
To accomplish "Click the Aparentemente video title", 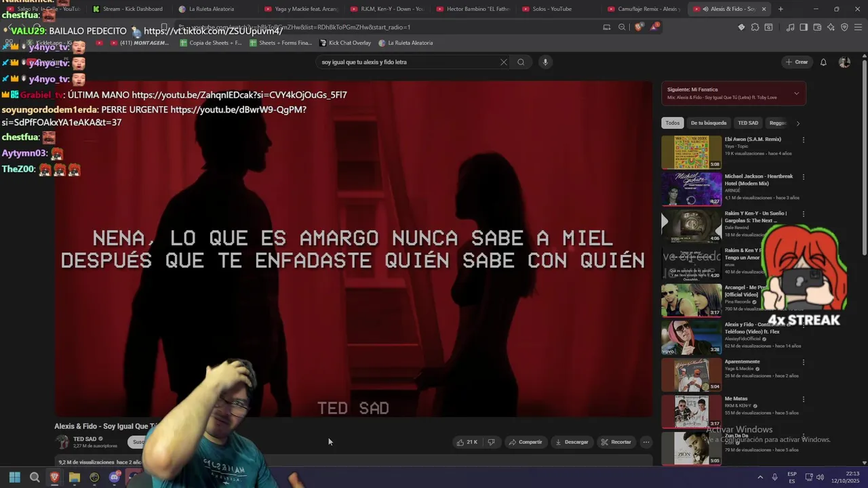I will [742, 362].
